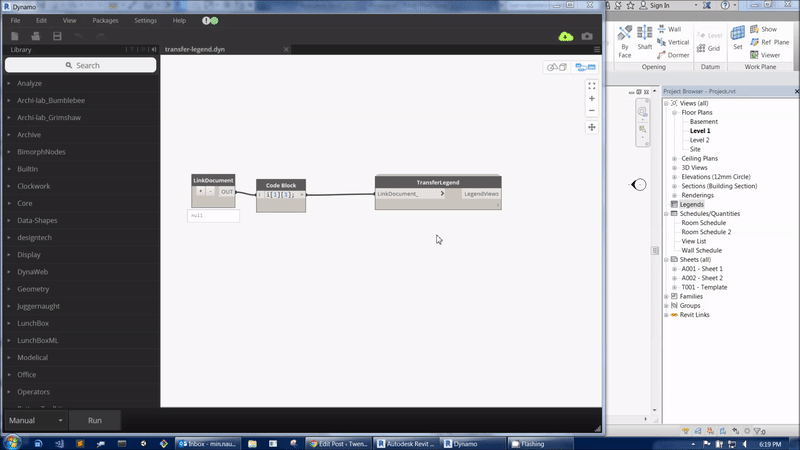Viewport: 800px width, 450px height.
Task: Open the Manual run mode dropdown
Action: [x=37, y=420]
